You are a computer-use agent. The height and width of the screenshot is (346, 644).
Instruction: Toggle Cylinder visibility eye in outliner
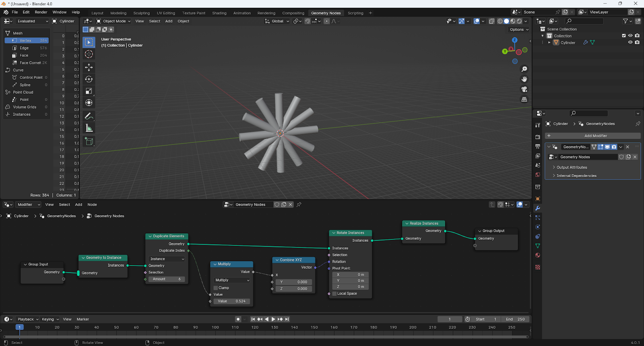pyautogui.click(x=630, y=42)
